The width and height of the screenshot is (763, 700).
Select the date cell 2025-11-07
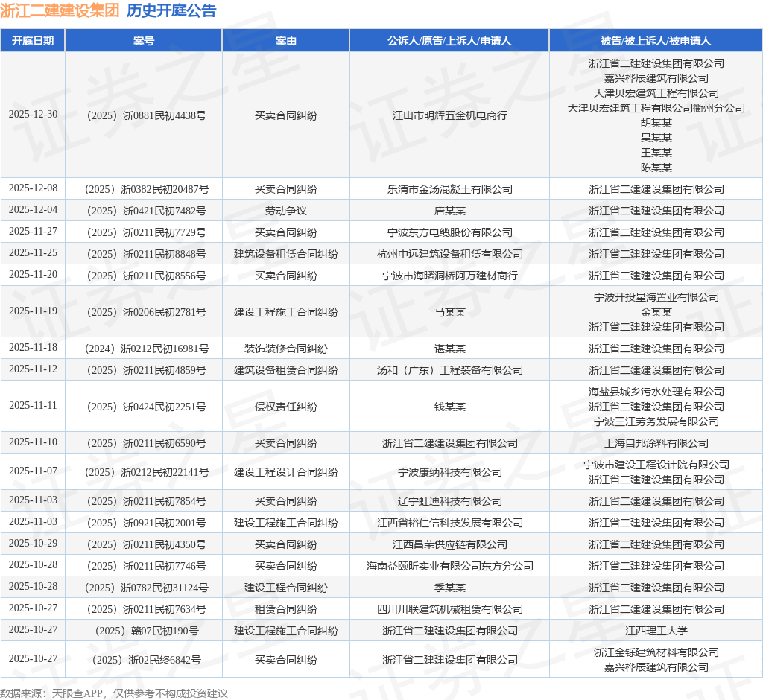click(x=33, y=471)
